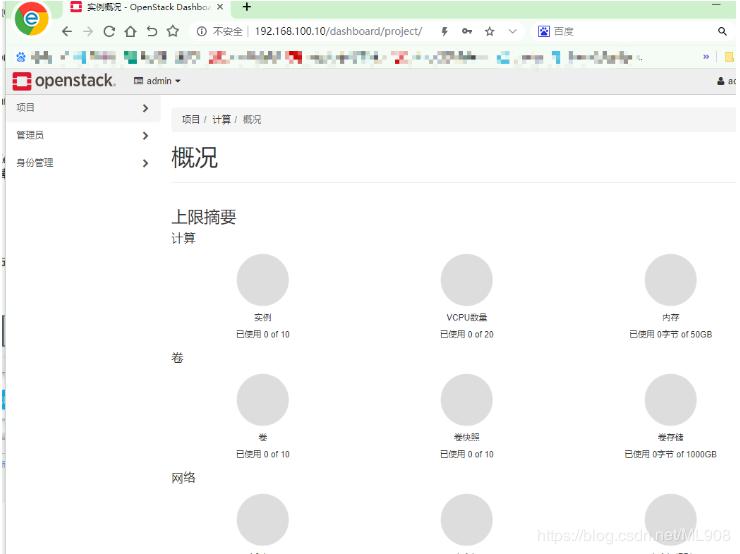740x554 pixels.
Task: Click 已使用 0字节 of 1000GB text
Action: click(x=670, y=454)
